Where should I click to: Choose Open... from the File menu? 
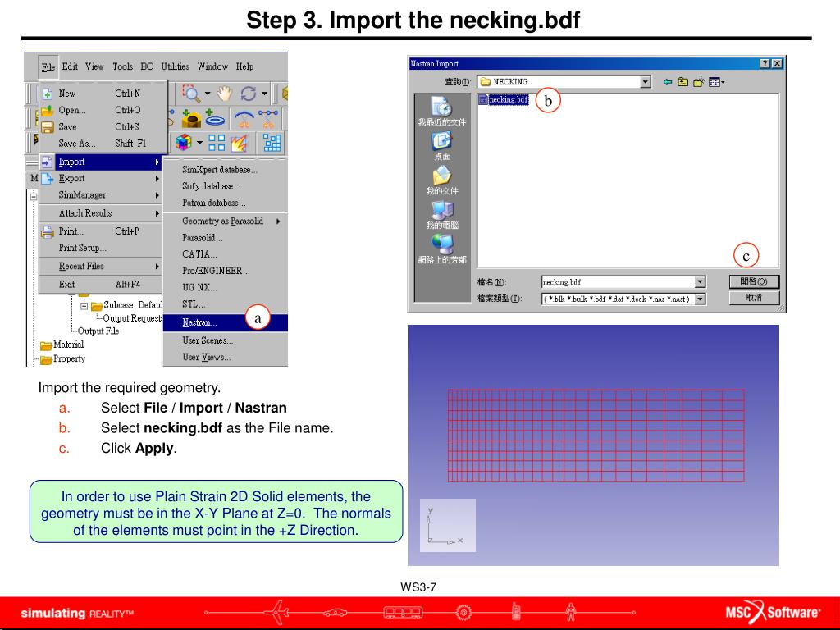click(x=101, y=110)
